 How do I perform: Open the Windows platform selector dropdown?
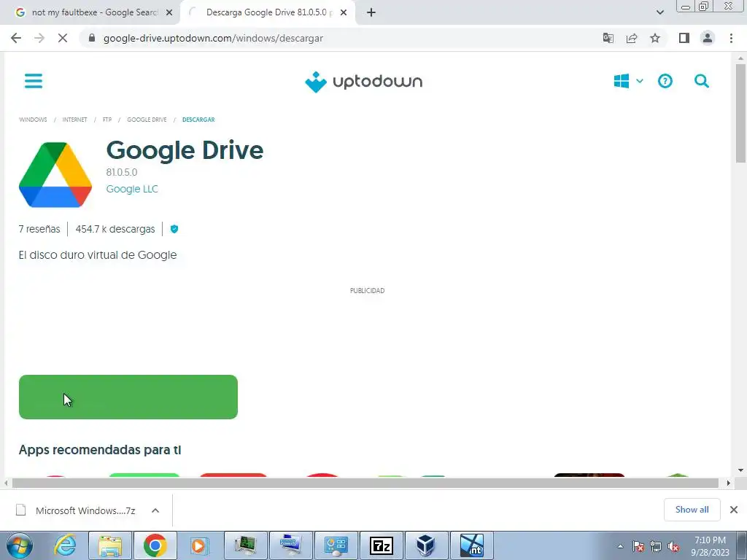628,81
